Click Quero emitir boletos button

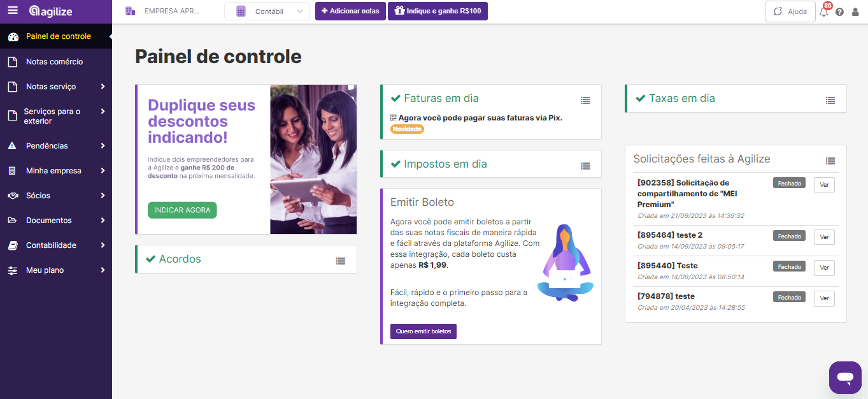point(423,331)
